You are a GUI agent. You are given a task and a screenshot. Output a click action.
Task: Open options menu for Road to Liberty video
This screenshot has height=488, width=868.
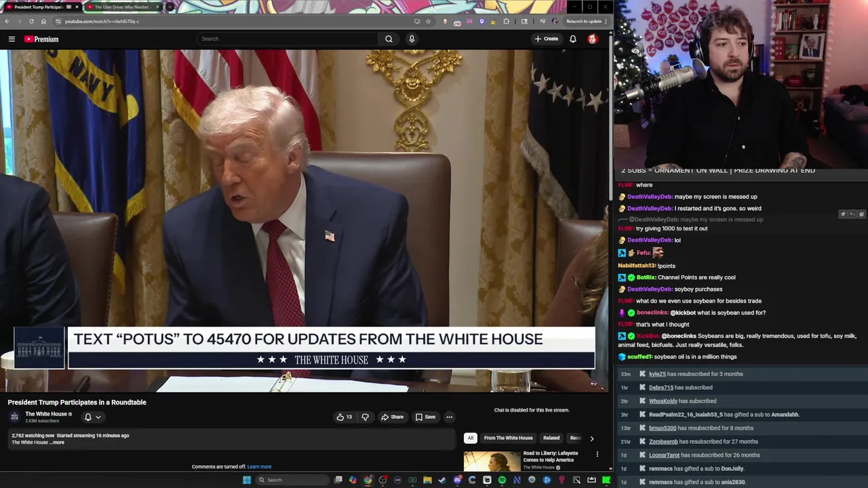[x=597, y=454]
